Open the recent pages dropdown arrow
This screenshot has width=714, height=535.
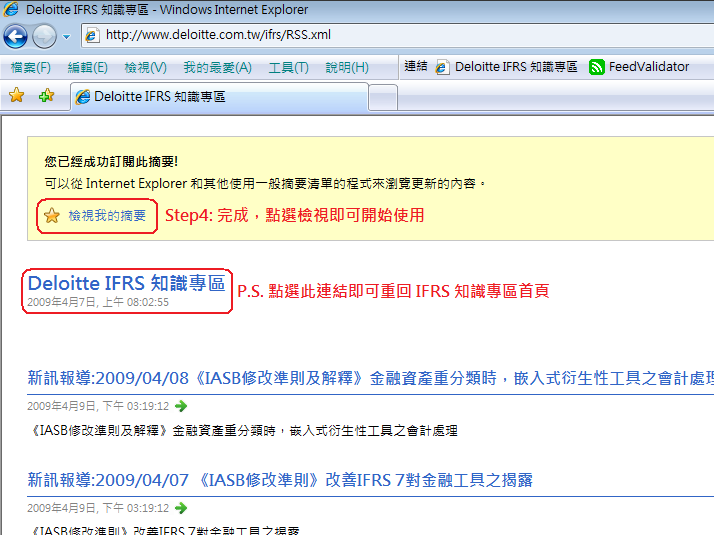pyautogui.click(x=66, y=37)
